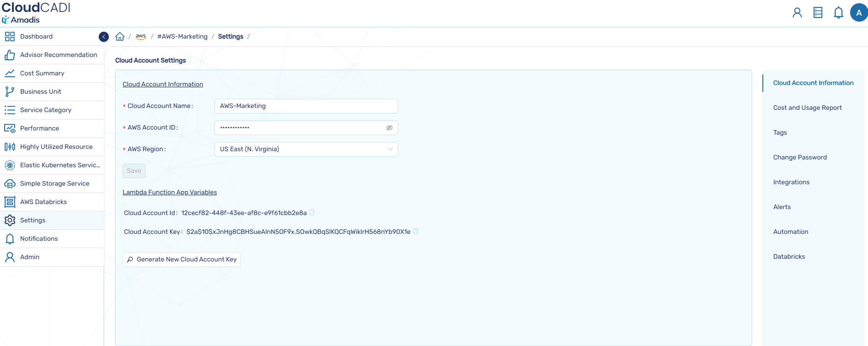The width and height of the screenshot is (868, 346).
Task: Select Automation section
Action: [x=791, y=232]
